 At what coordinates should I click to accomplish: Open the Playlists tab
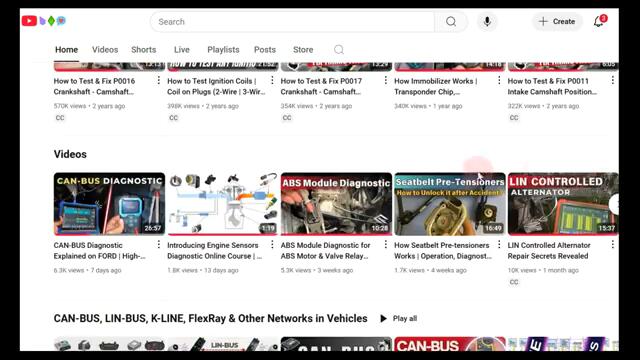(223, 50)
